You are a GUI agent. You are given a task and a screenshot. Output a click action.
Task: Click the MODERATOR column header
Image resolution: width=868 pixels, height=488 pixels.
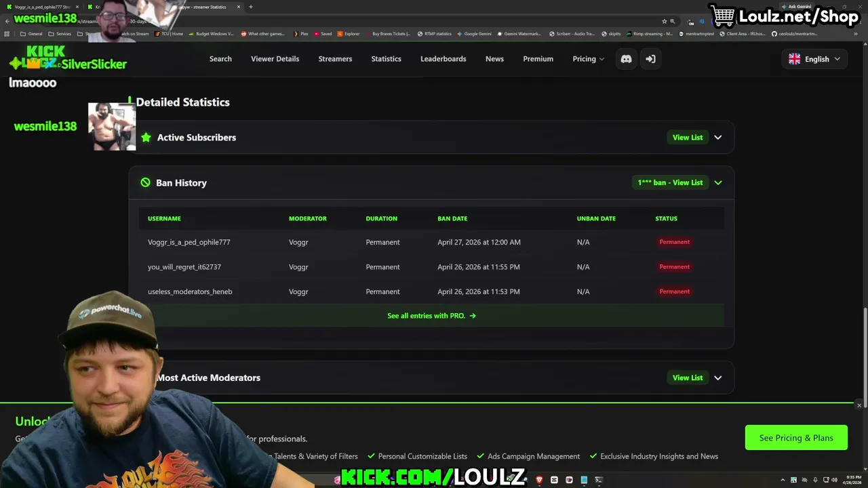[308, 218]
